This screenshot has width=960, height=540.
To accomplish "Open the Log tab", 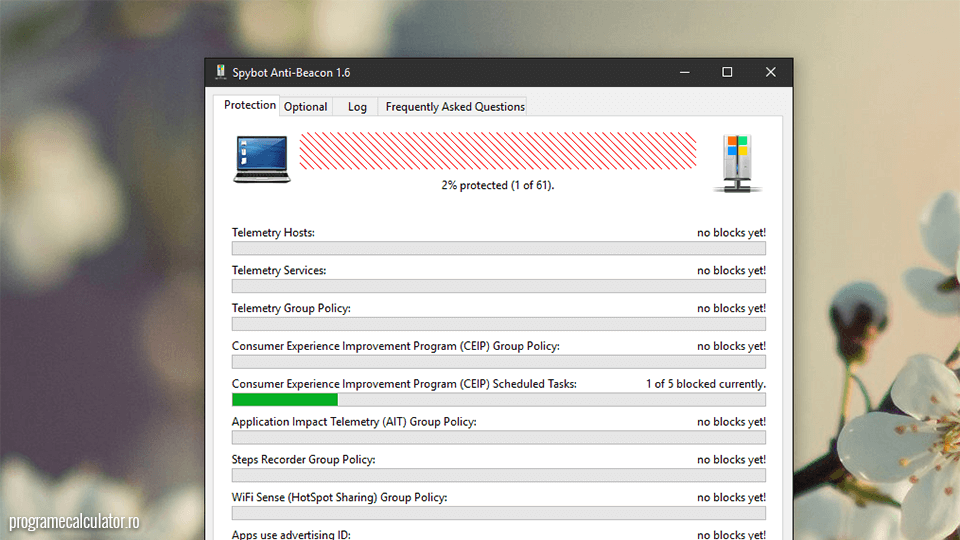I will (x=357, y=107).
